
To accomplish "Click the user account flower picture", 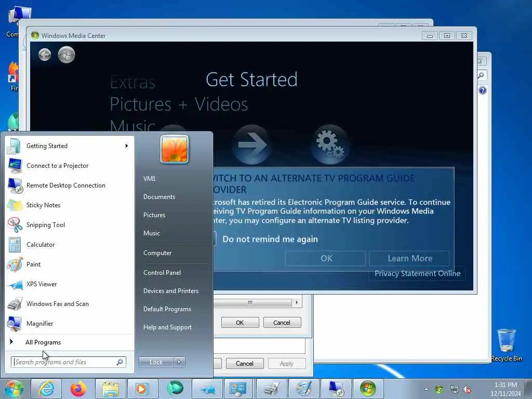I will 175,149.
